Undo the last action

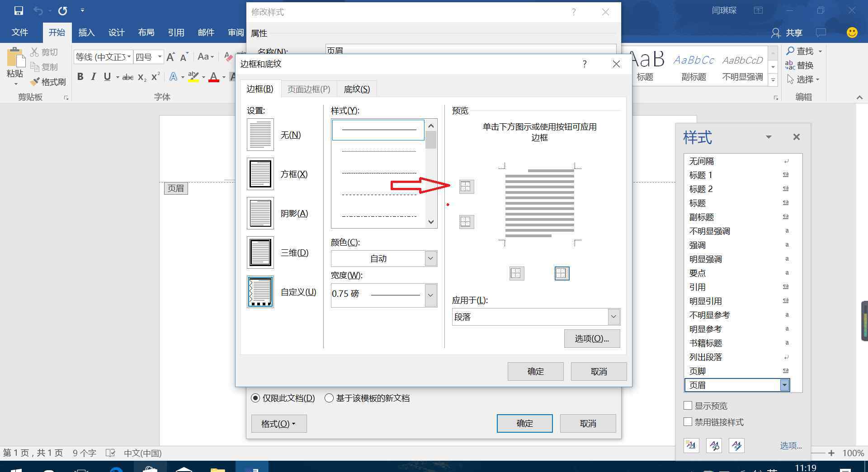[x=38, y=10]
